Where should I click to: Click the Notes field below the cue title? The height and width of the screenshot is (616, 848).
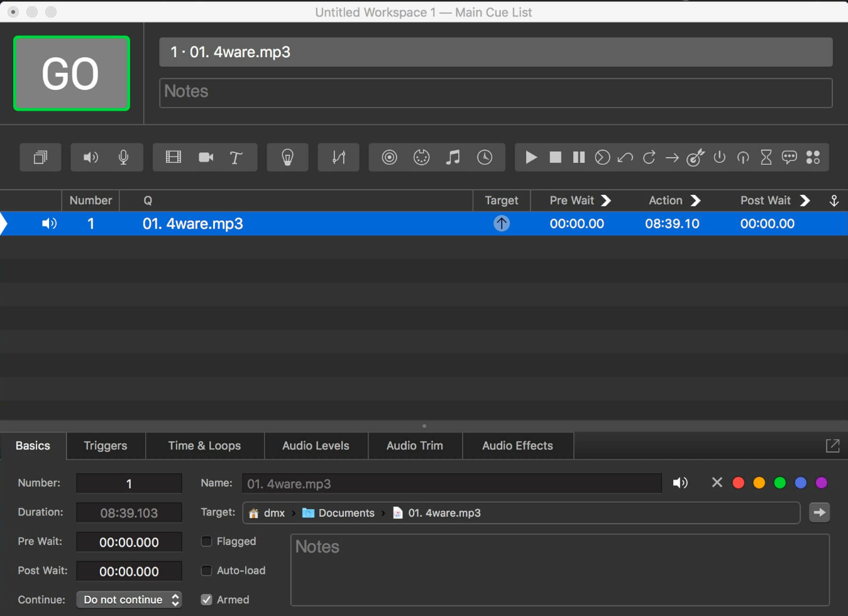(x=496, y=93)
